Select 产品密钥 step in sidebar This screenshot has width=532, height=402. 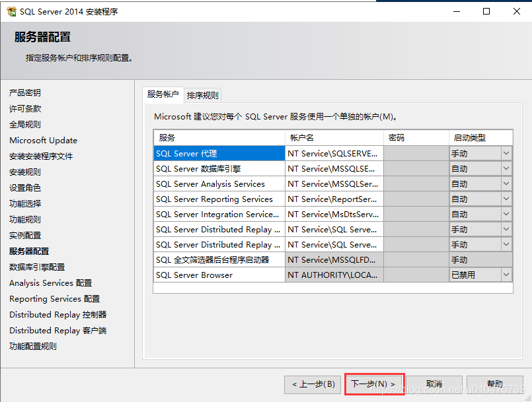point(25,93)
